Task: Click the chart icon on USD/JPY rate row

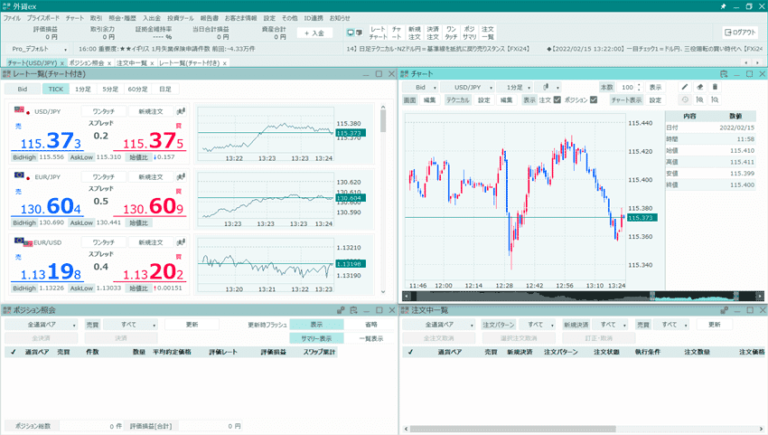Action: (x=181, y=110)
